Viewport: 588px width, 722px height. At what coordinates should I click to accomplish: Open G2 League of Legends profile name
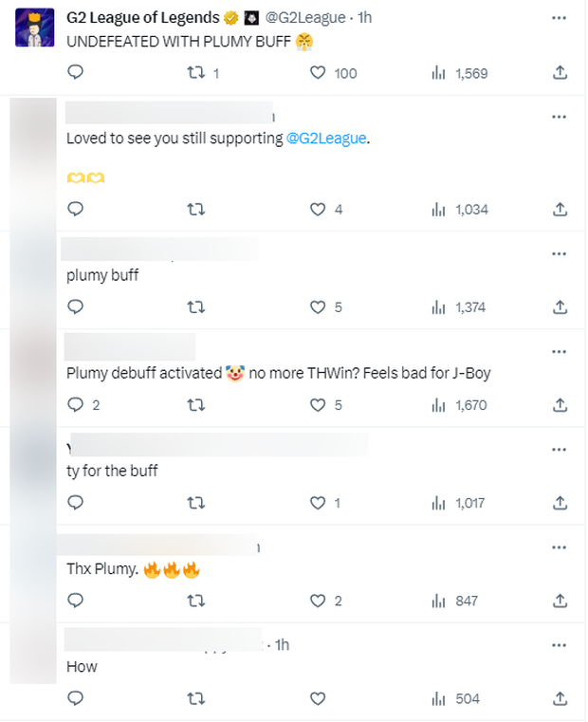click(x=142, y=18)
